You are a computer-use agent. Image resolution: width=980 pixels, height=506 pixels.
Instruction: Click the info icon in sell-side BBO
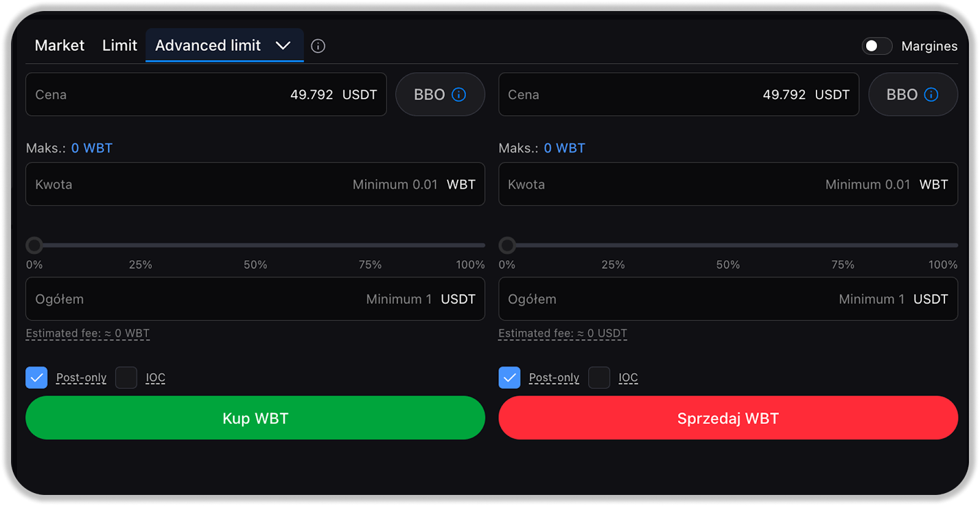tap(931, 94)
